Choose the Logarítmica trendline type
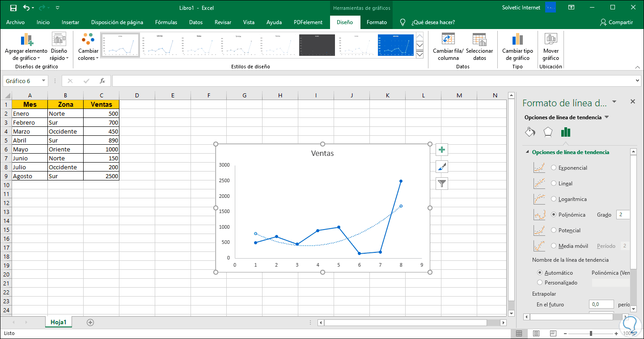 click(x=554, y=199)
